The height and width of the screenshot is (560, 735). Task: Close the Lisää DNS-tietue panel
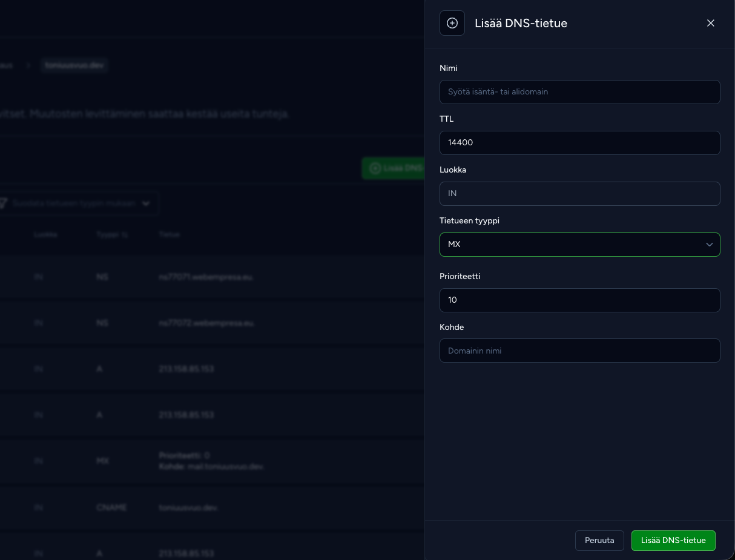tap(711, 23)
